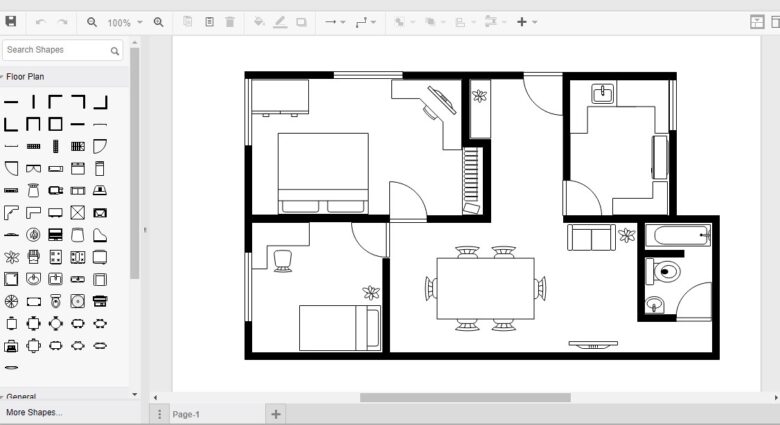Pick the L-shaped desk shape in the palette
The image size is (780, 425).
coord(33,213)
